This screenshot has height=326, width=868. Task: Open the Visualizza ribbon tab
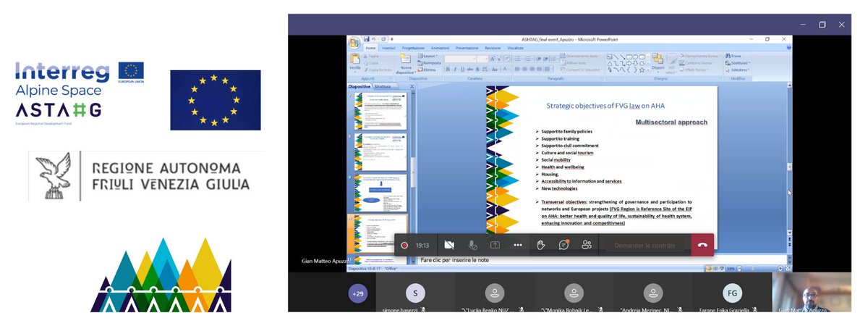click(x=515, y=48)
